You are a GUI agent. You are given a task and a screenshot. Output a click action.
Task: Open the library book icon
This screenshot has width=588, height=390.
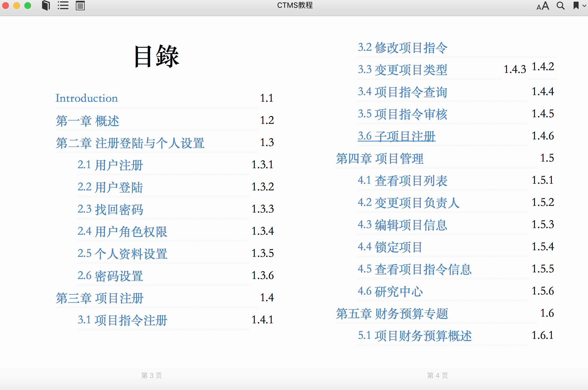pos(46,6)
